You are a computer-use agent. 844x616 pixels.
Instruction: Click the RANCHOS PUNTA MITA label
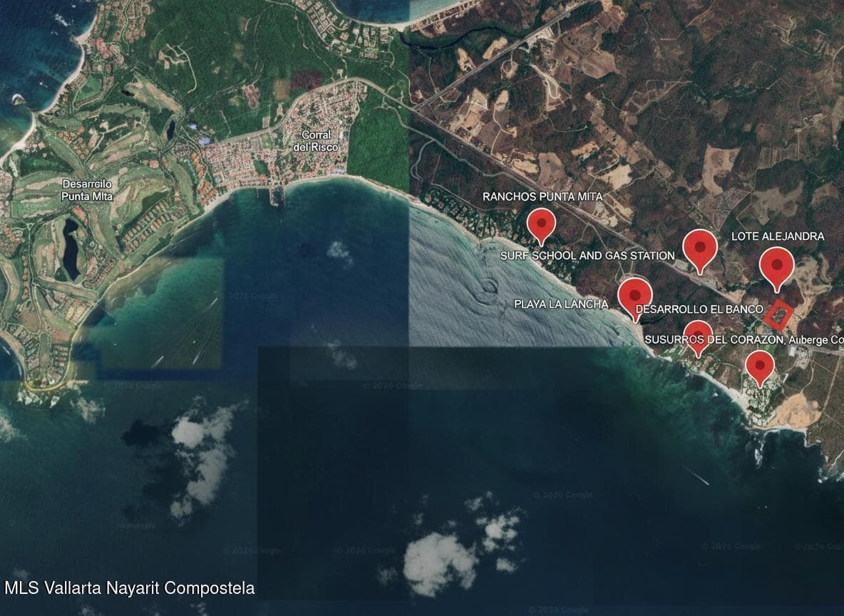coord(542,197)
